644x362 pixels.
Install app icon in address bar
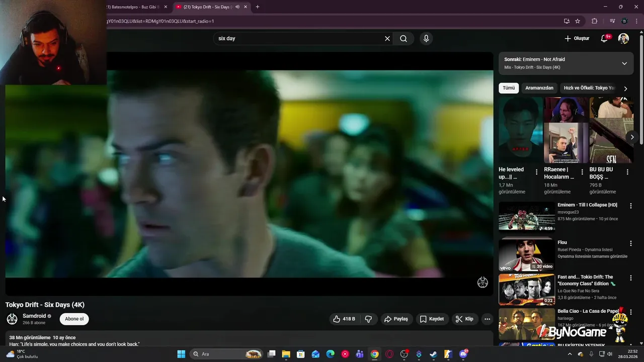pos(567,21)
